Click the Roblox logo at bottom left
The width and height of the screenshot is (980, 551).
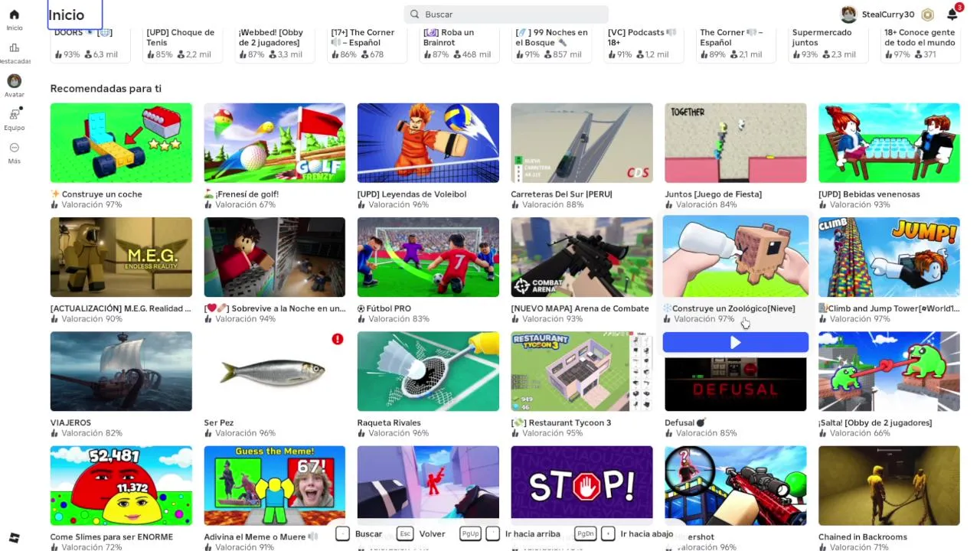[14, 538]
